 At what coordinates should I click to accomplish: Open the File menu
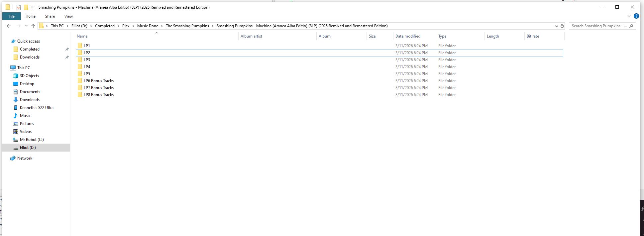(x=12, y=16)
